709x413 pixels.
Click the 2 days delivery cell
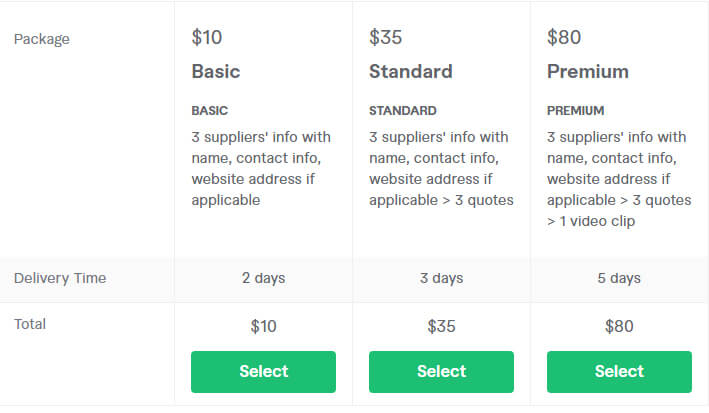[x=263, y=278]
